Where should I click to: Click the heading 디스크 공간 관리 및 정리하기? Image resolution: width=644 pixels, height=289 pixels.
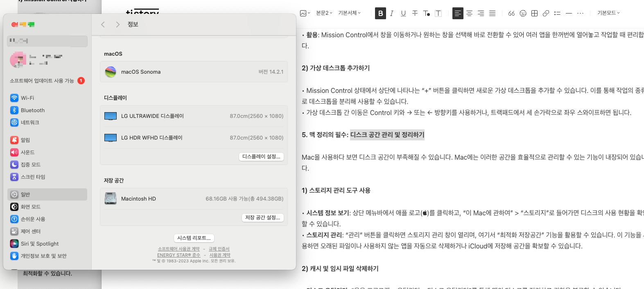[x=387, y=135]
